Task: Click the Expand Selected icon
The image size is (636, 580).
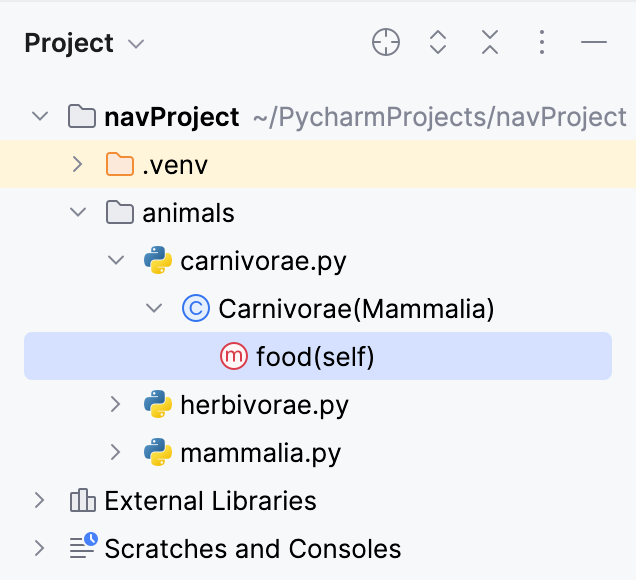Action: [438, 42]
